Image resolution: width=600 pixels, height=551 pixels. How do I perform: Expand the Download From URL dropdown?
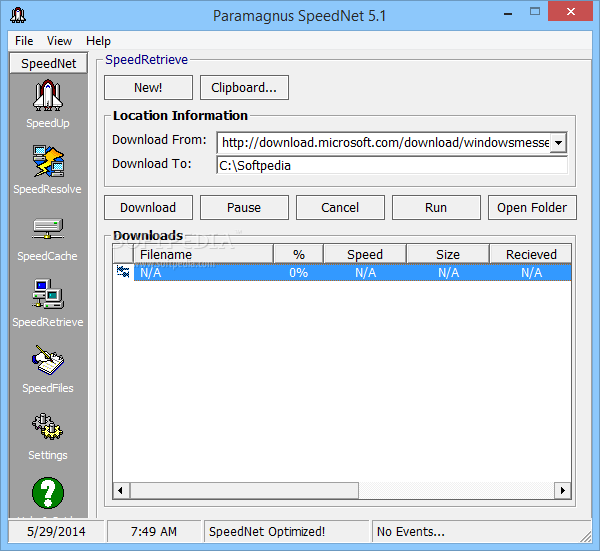558,143
